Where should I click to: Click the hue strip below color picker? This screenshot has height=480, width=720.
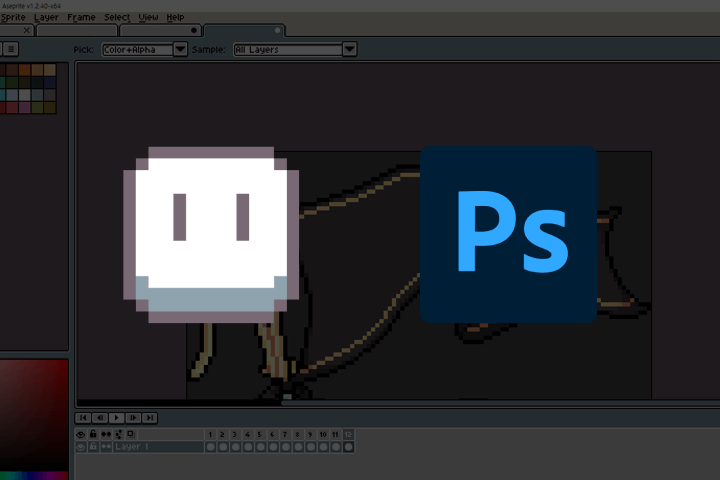34,475
